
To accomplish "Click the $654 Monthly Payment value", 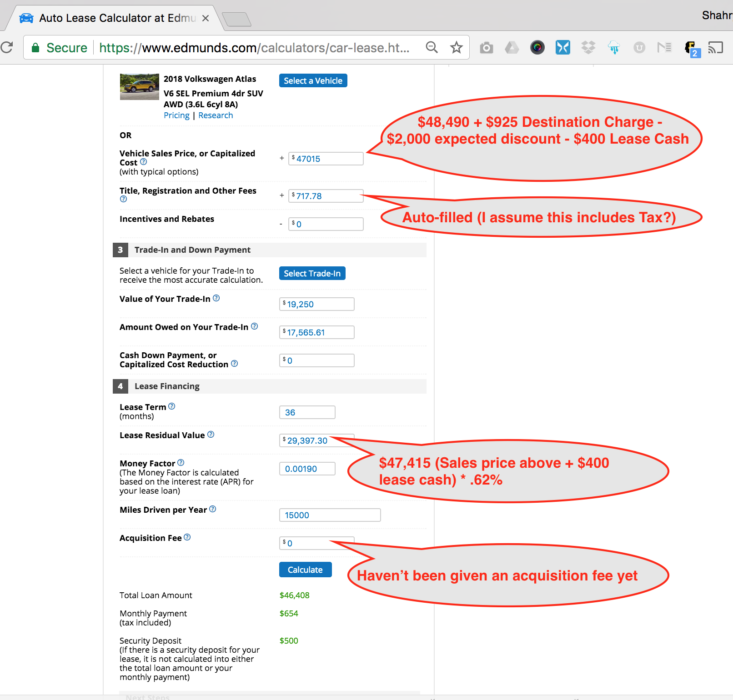I will point(289,614).
